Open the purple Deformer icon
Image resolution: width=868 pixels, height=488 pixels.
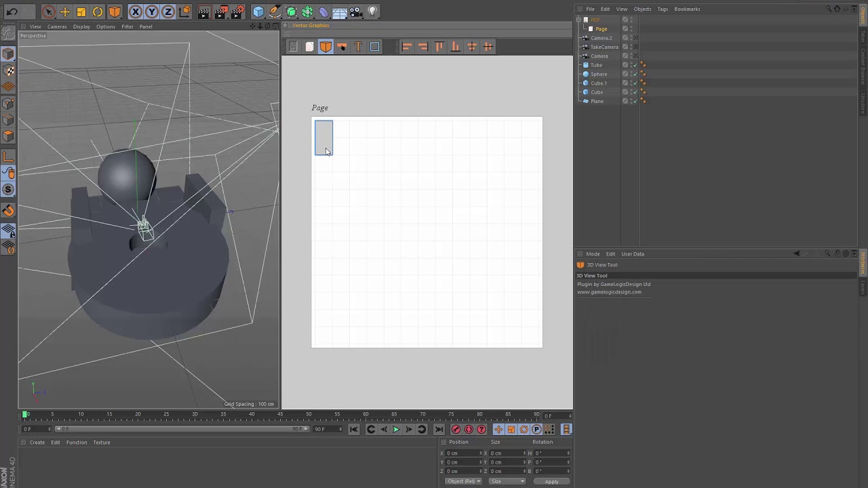323,12
